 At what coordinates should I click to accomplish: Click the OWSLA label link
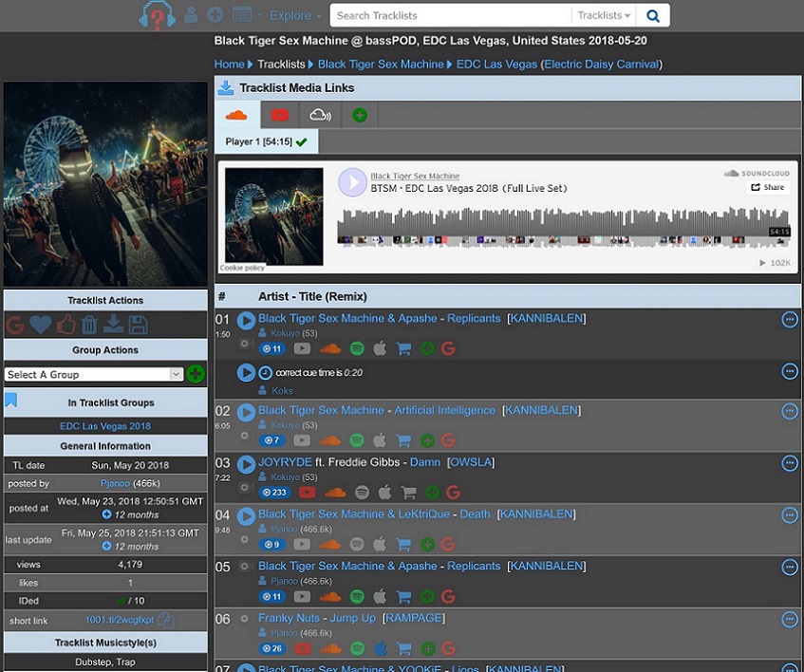click(x=471, y=462)
